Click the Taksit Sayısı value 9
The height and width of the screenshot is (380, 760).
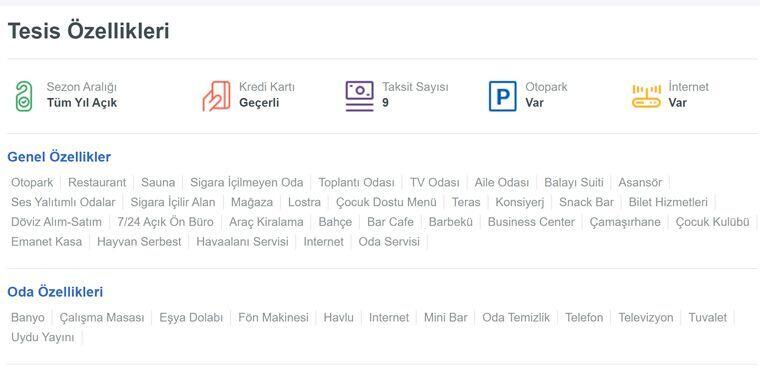(385, 103)
